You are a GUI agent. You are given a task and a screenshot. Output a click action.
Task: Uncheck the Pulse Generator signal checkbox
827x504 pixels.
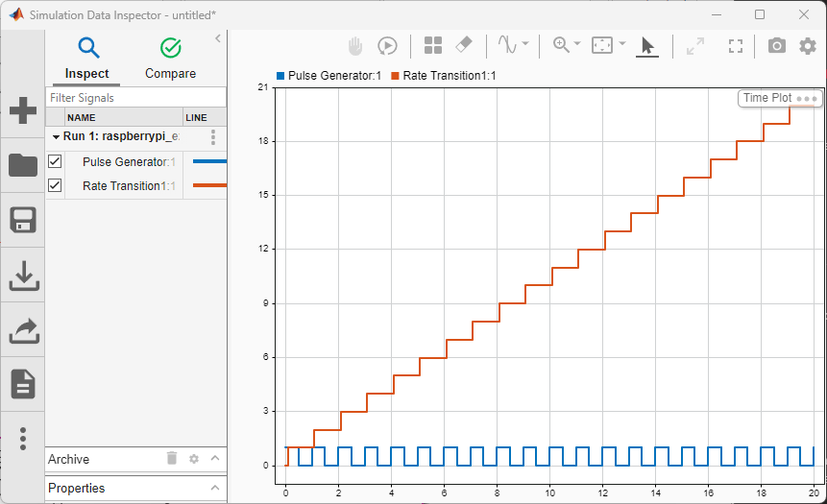[x=55, y=161]
